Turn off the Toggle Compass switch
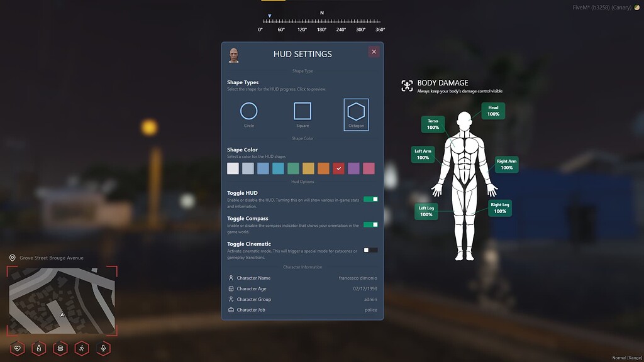This screenshot has height=362, width=644. click(x=370, y=224)
